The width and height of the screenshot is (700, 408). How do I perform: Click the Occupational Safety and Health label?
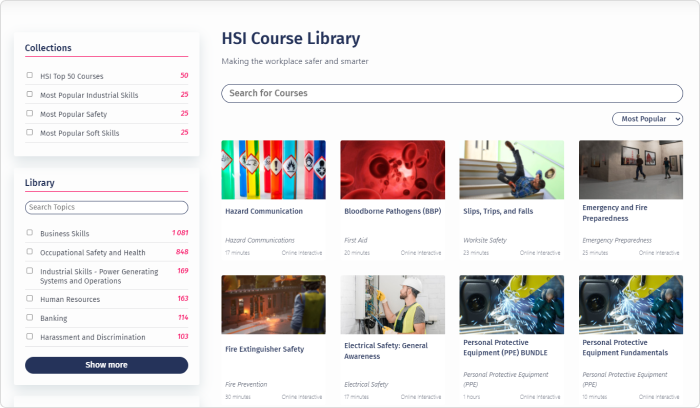tap(92, 253)
